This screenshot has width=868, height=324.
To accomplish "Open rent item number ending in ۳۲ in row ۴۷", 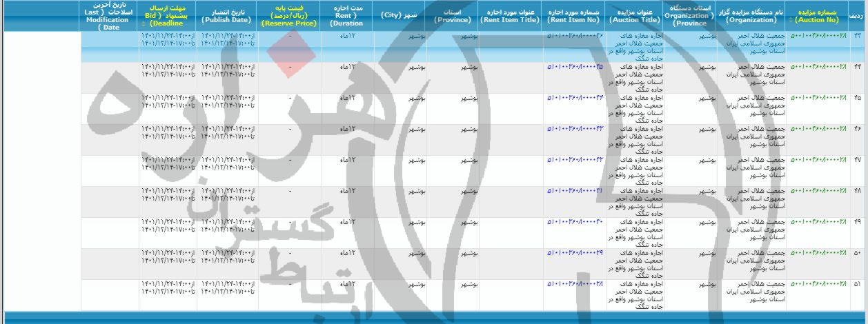I will [575, 160].
